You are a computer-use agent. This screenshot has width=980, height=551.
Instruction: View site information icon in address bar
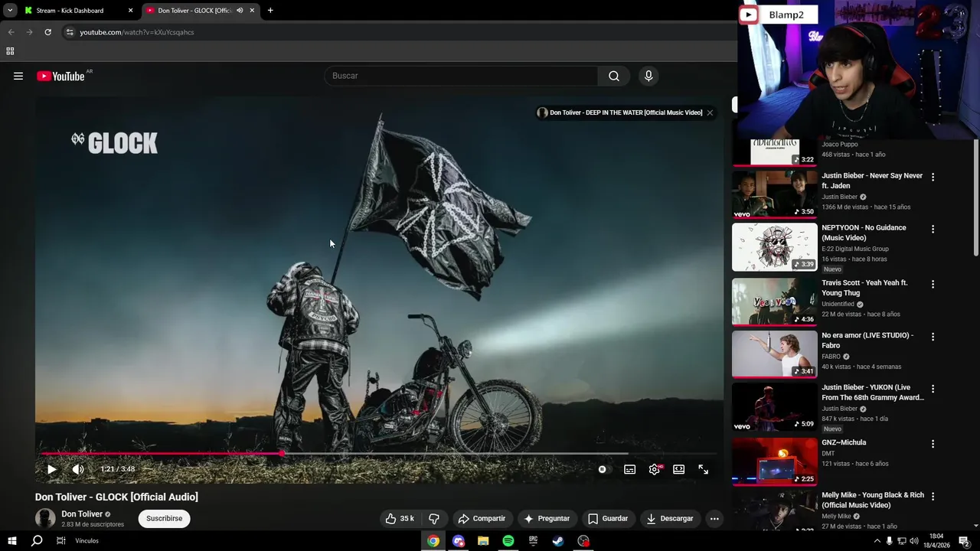pos(70,32)
